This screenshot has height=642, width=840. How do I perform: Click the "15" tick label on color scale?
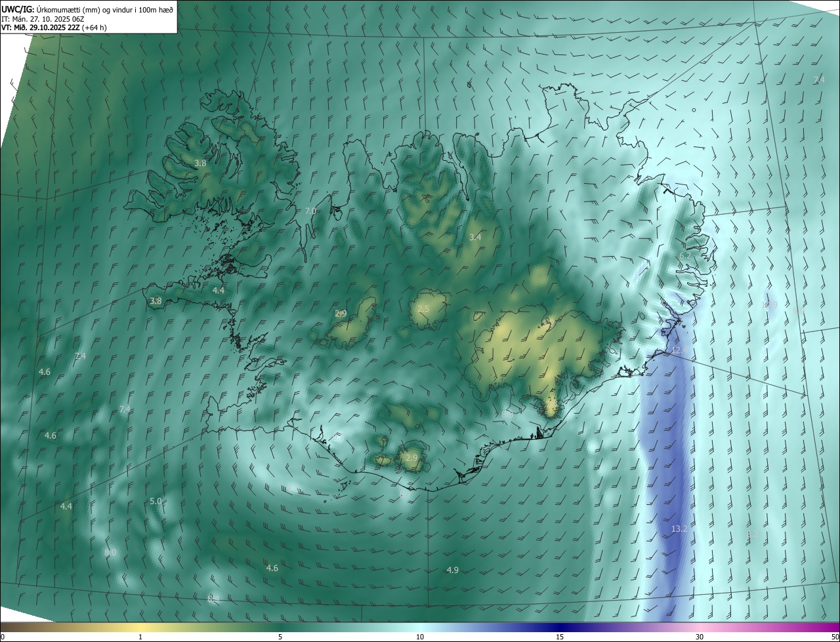click(x=560, y=637)
